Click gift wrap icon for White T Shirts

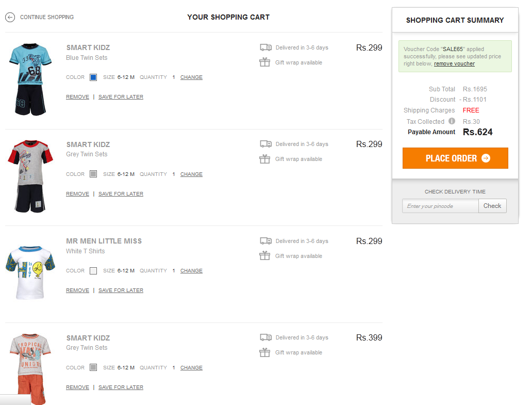coord(264,255)
